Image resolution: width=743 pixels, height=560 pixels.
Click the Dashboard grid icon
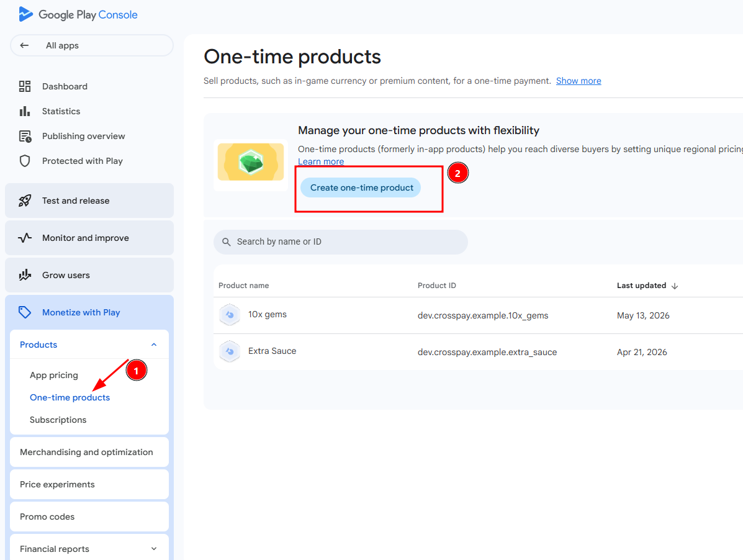25,86
